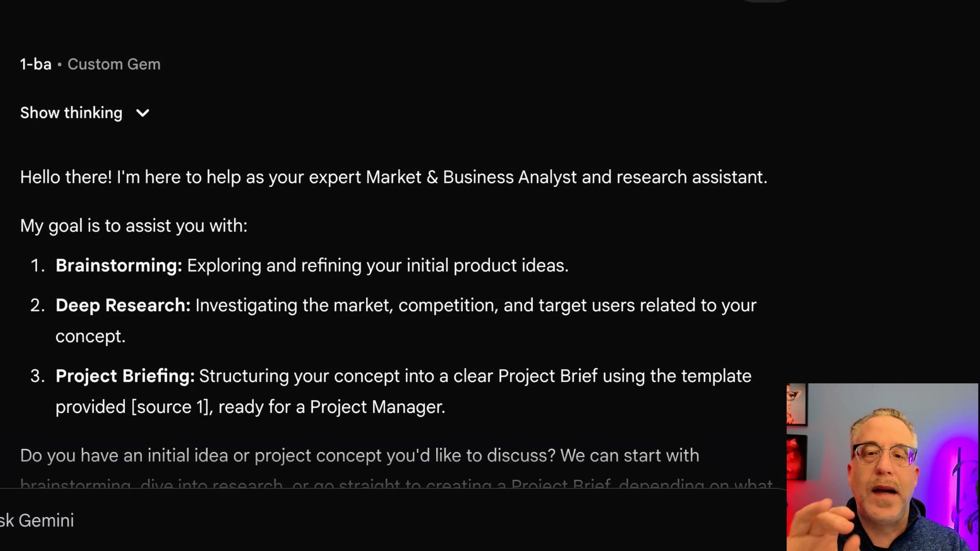Click the bold Brainstorming heading
Viewport: 980px width, 551px height.
tap(119, 265)
